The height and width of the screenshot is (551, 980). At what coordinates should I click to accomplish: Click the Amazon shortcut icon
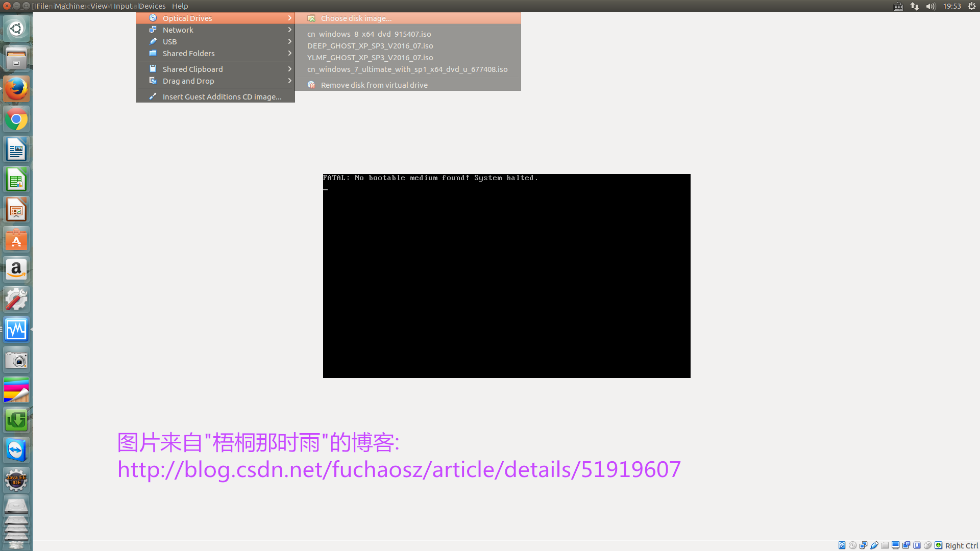pos(16,269)
